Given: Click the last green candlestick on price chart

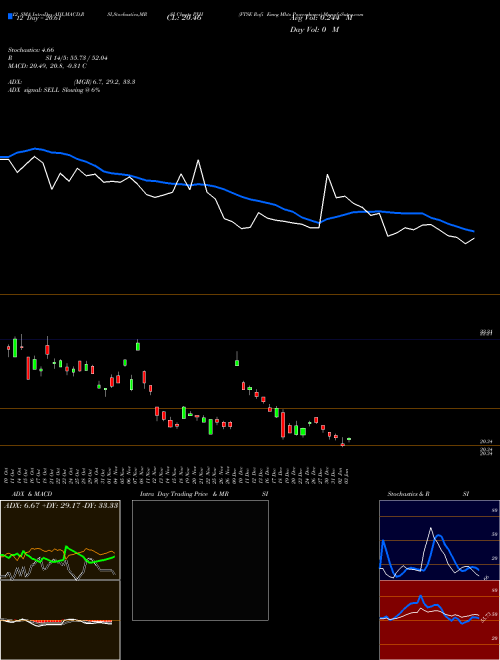Looking at the screenshot, I should click(x=349, y=439).
